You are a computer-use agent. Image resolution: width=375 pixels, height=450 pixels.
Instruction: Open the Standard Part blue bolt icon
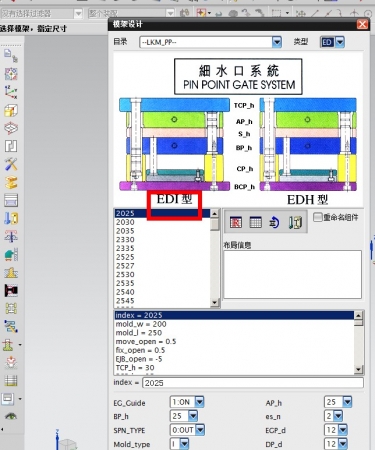click(11, 218)
